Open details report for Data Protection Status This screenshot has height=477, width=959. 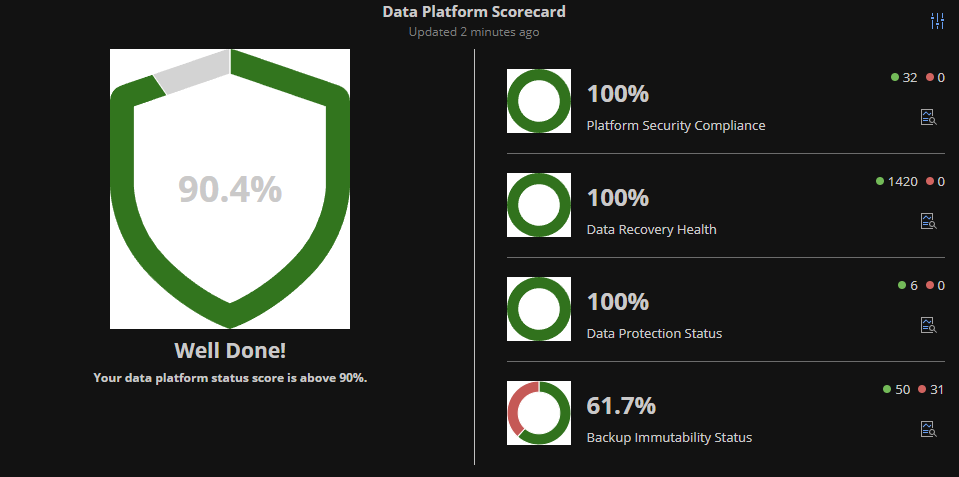click(928, 325)
